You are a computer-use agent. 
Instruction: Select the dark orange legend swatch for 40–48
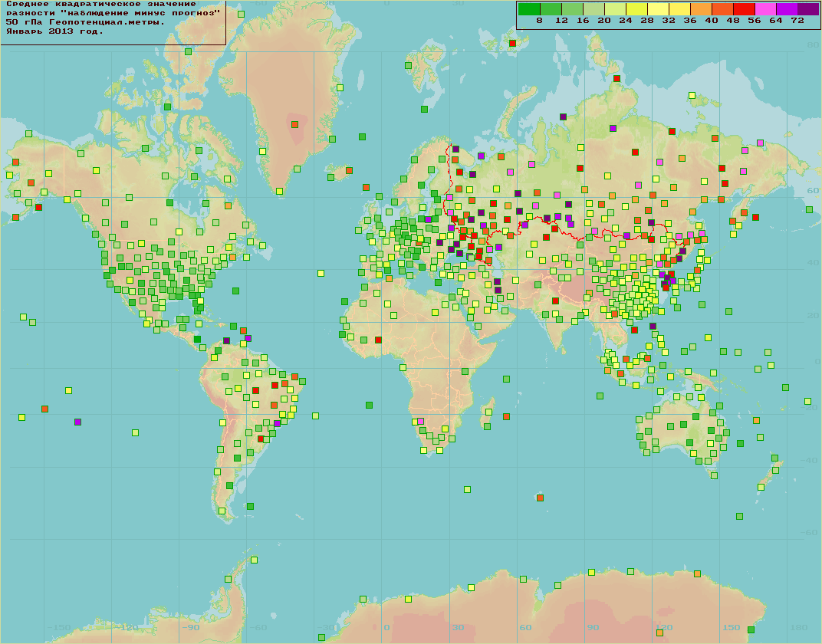coord(722,9)
